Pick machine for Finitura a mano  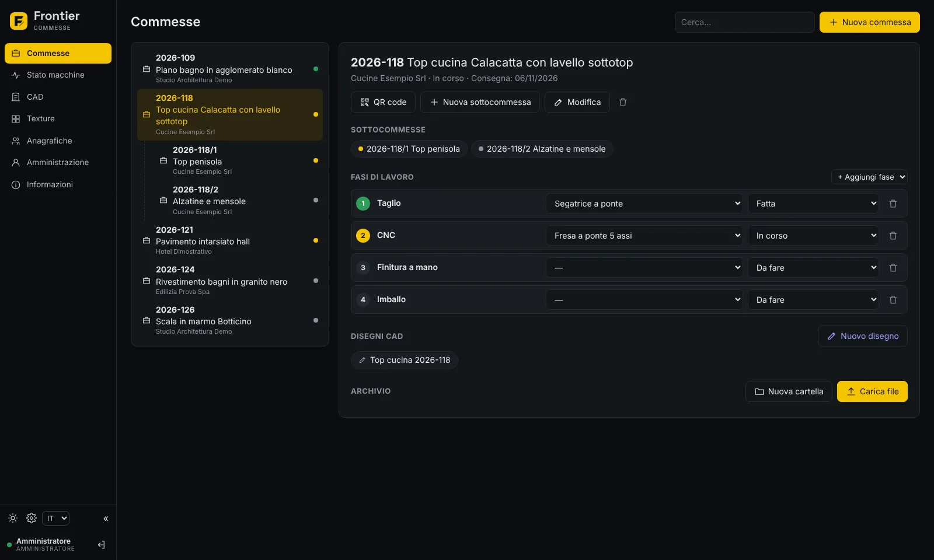(644, 268)
